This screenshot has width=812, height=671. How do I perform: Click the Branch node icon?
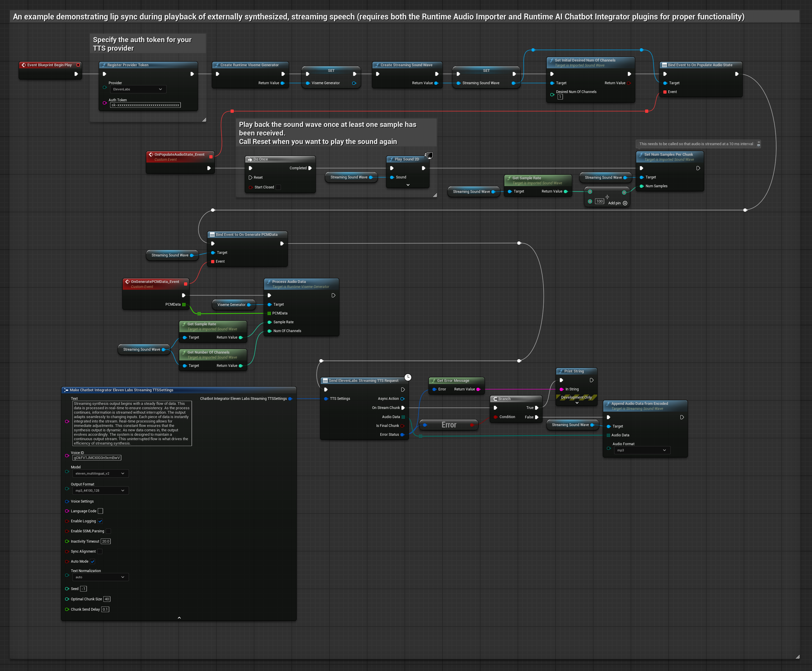[x=495, y=399]
